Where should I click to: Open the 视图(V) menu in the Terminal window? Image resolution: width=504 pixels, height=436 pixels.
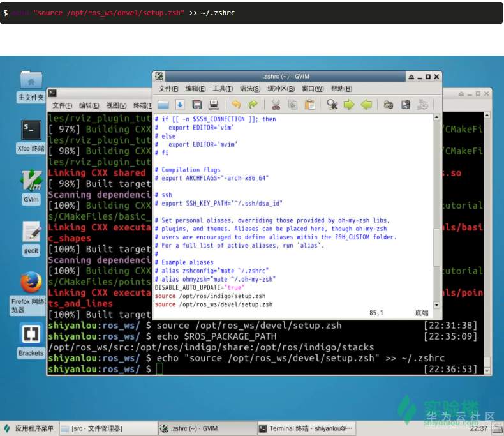coord(116,105)
